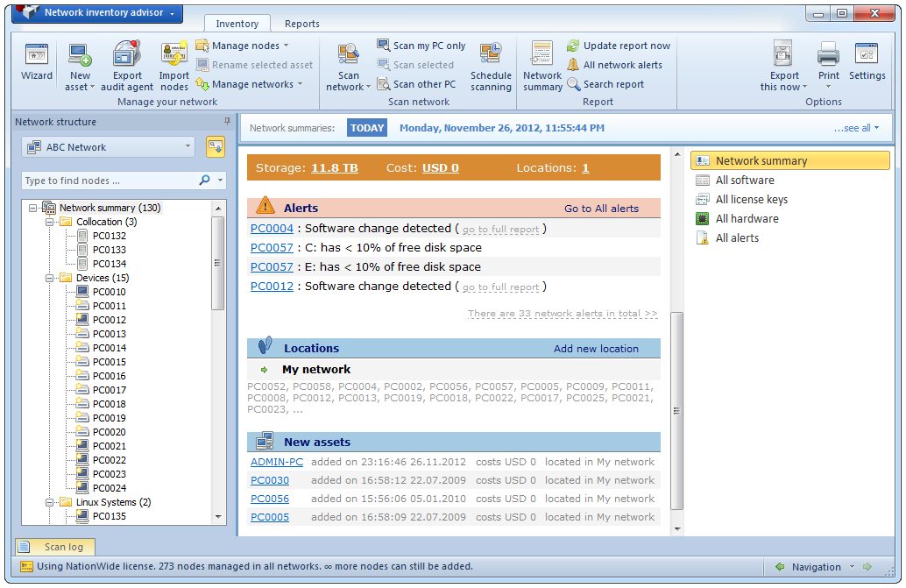Open the Scan log tab

point(55,547)
